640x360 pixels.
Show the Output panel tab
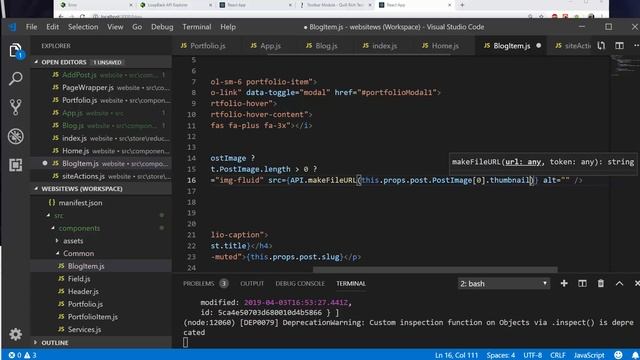coord(252,283)
